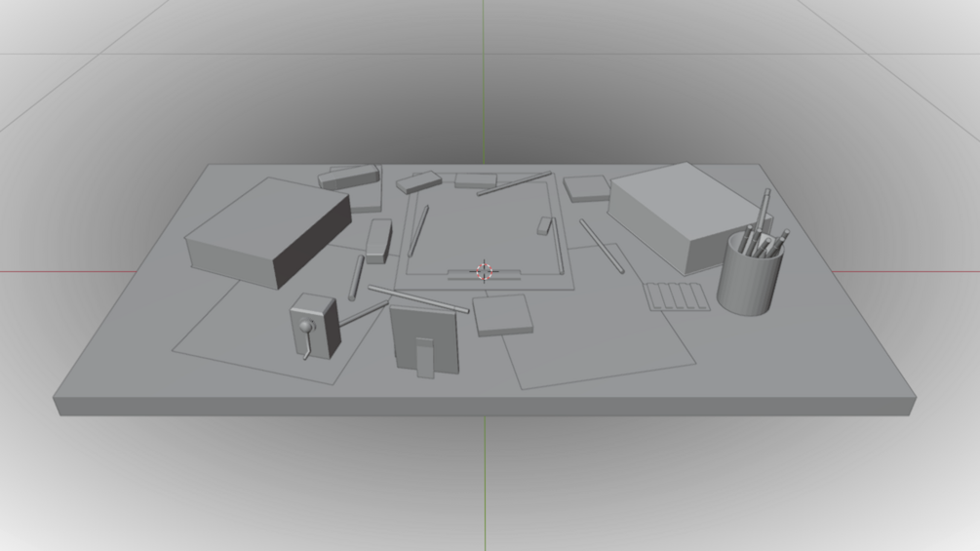980x551 pixels.
Task: Select the small cube inside the tray's right side
Action: (545, 226)
